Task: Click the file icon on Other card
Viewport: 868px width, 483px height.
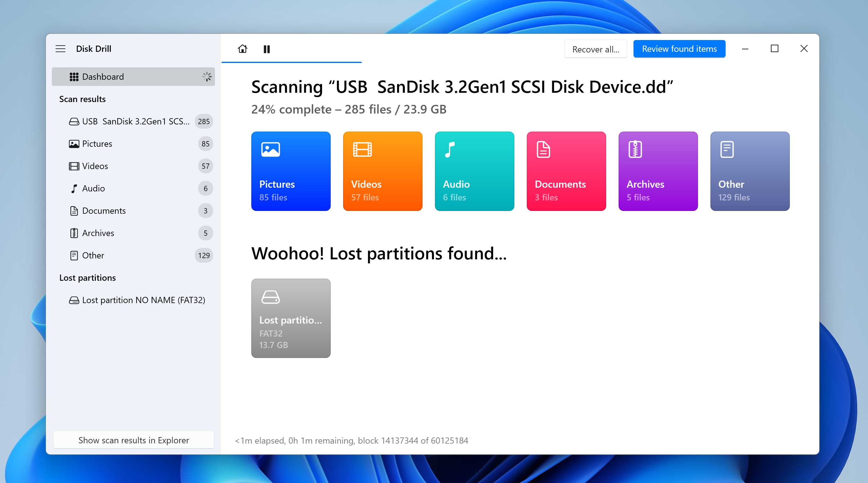Action: tap(727, 149)
